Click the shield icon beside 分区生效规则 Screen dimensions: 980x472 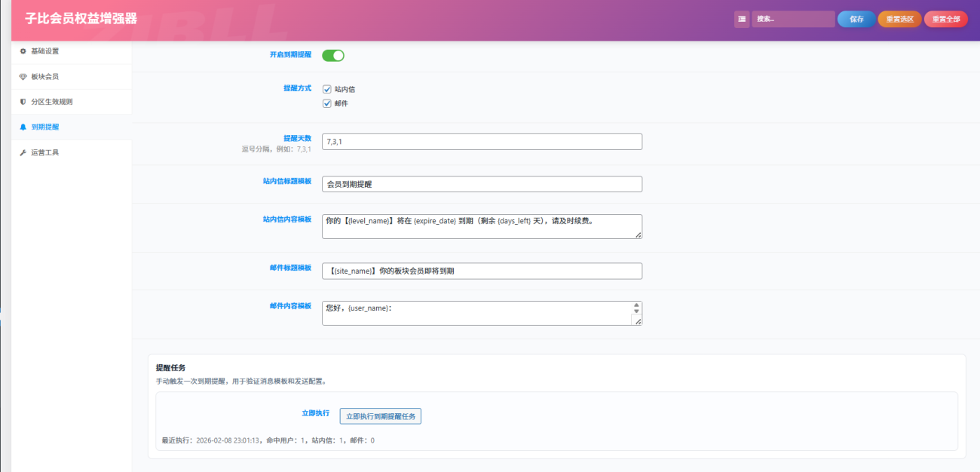(23, 102)
